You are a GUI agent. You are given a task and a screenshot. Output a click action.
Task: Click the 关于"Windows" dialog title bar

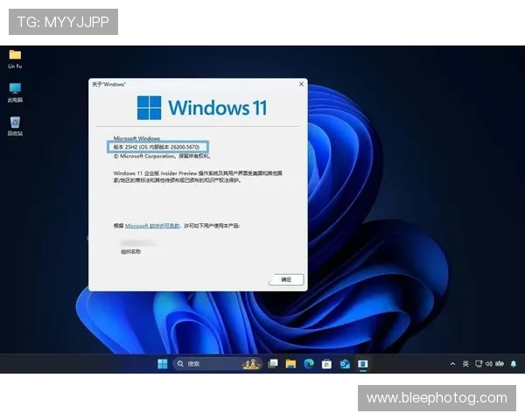coord(192,84)
